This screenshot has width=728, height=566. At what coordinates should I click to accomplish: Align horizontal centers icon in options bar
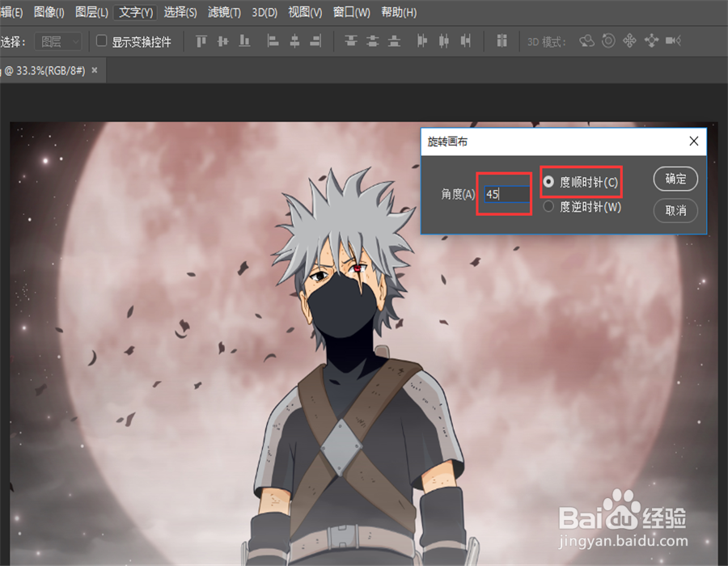[x=294, y=41]
